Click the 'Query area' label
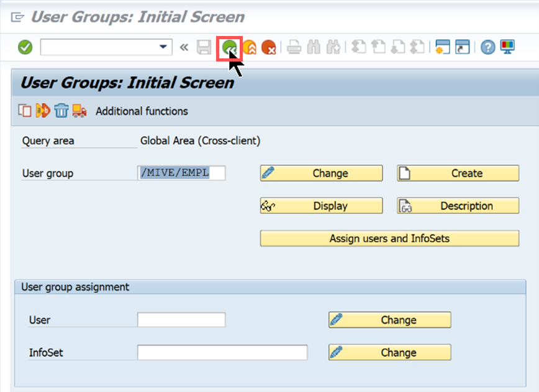The width and height of the screenshot is (539, 392). coord(48,140)
